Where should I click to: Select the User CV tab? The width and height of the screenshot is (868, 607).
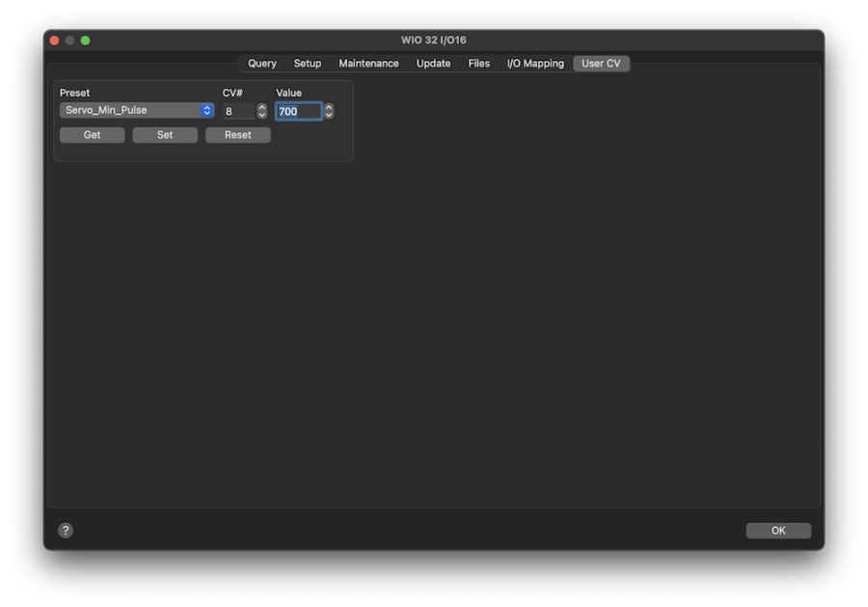pos(601,64)
